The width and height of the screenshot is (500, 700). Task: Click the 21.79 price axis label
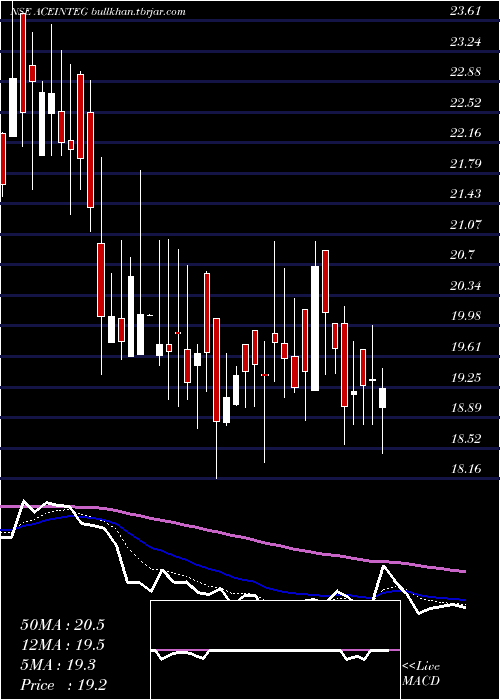[x=466, y=164]
